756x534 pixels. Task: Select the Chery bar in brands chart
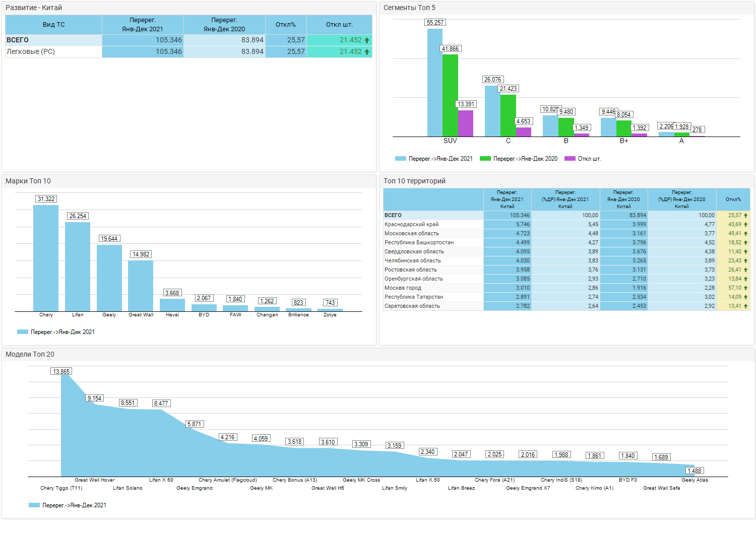(x=46, y=258)
